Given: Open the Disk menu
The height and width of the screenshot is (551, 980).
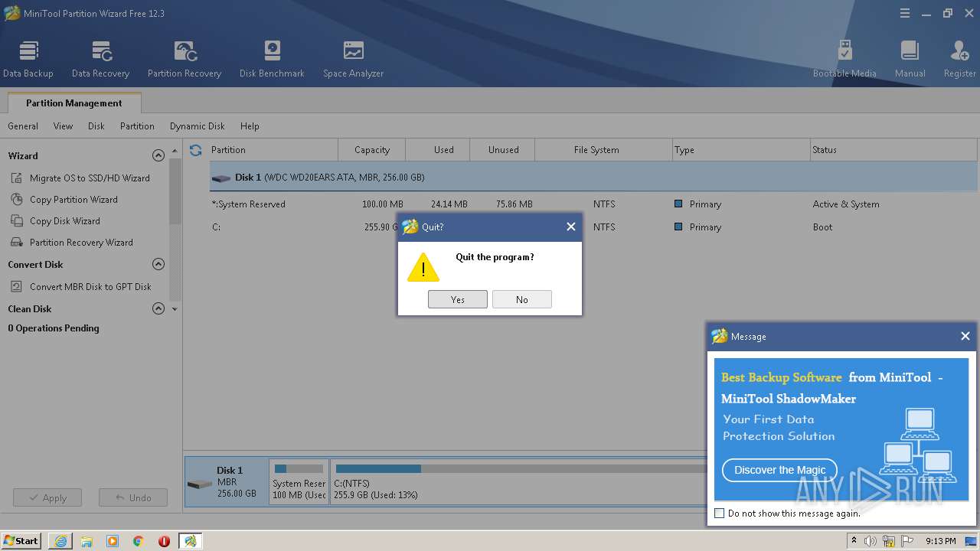Looking at the screenshot, I should point(96,126).
